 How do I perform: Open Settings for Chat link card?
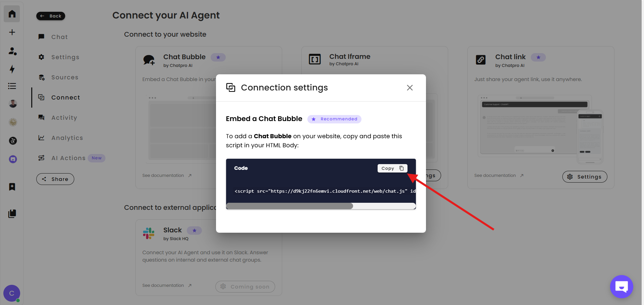tap(585, 177)
